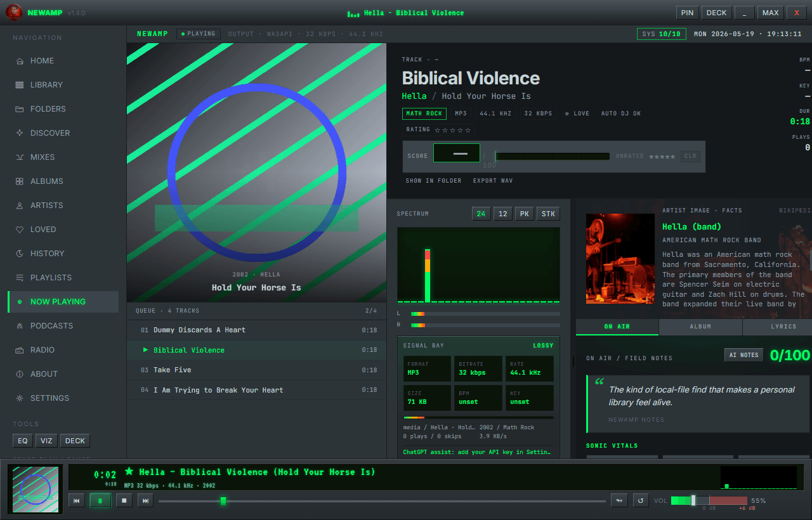Set spectrum to 24 bands
This screenshot has width=812, height=520.
click(481, 214)
